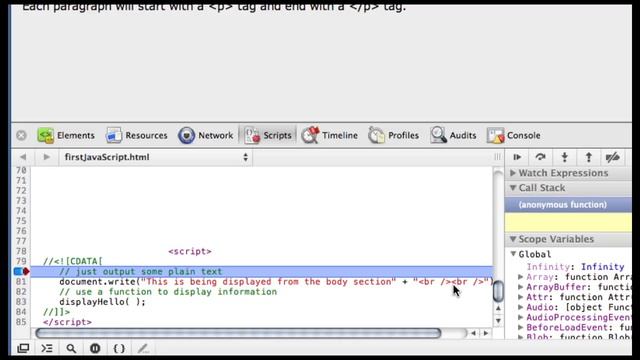Step out of current function

click(x=589, y=157)
